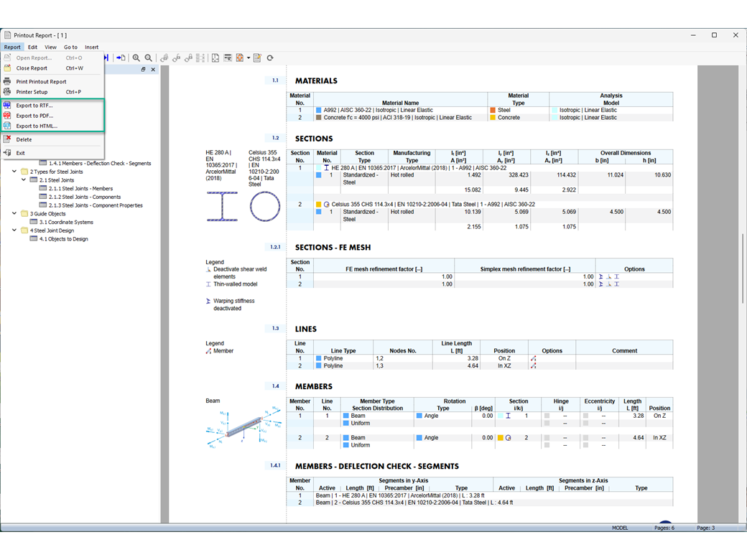Viewport: 747px width, 560px height.
Task: Select 2.1.3 Steel Joints - Component Properties item
Action: tap(96, 205)
